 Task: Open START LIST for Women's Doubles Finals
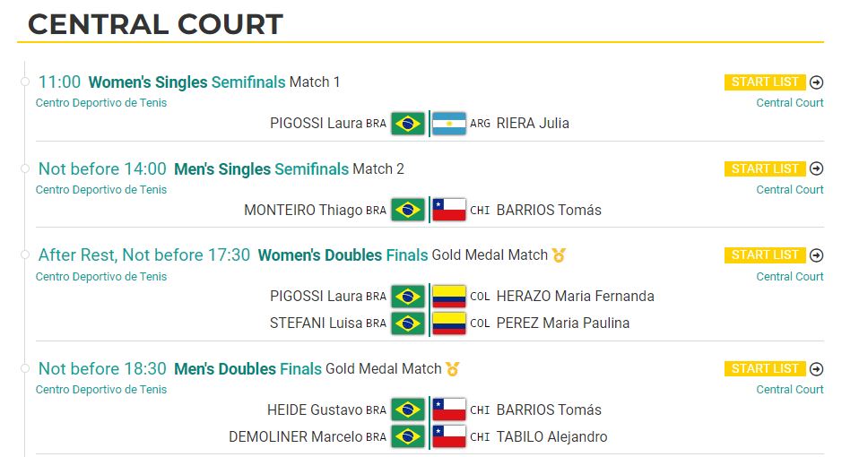[x=765, y=255]
